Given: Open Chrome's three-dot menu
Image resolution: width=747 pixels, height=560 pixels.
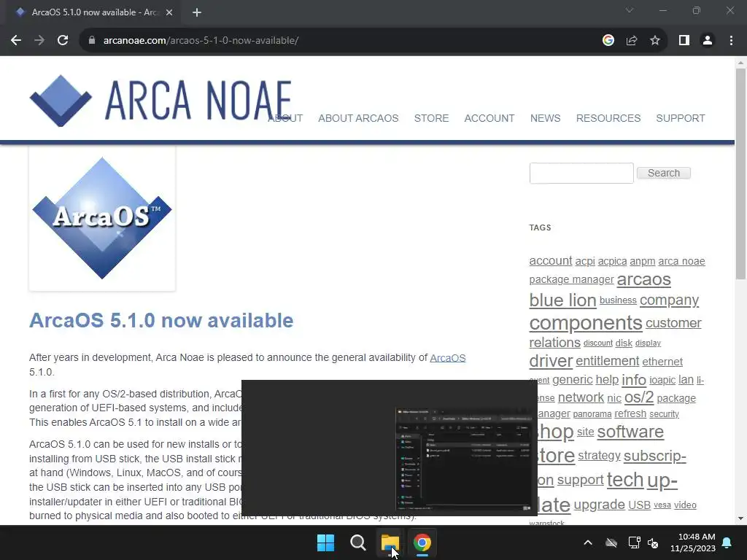Looking at the screenshot, I should coord(731,41).
